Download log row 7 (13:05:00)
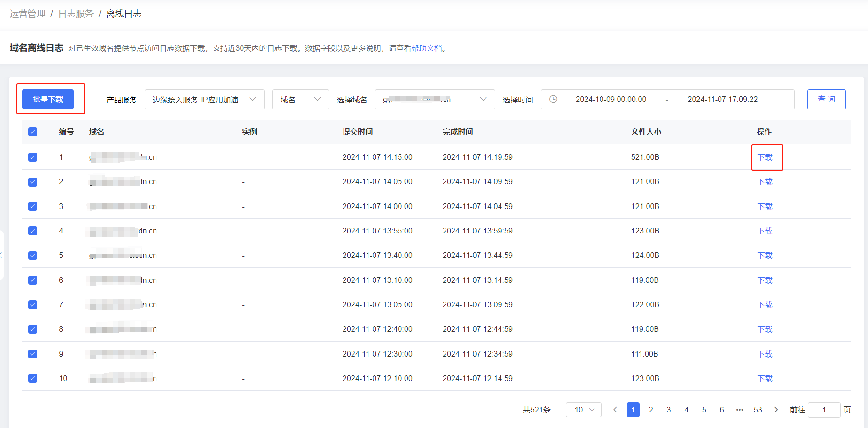 click(x=765, y=304)
